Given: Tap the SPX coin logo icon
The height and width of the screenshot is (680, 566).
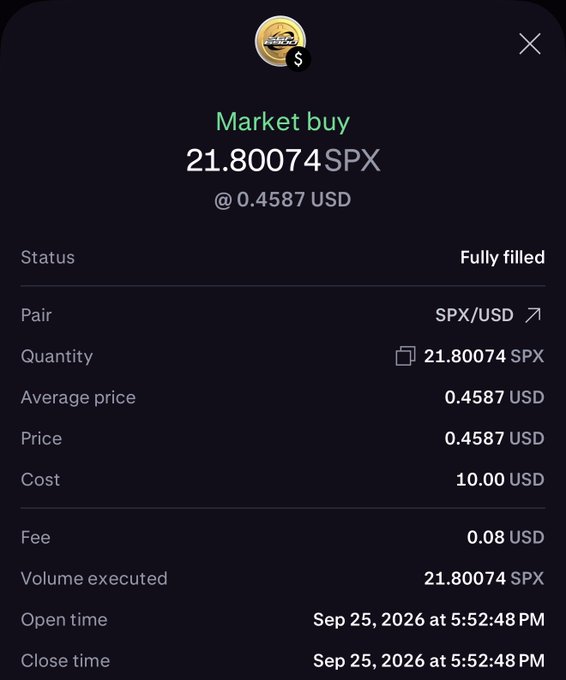Looking at the screenshot, I should [x=280, y=41].
